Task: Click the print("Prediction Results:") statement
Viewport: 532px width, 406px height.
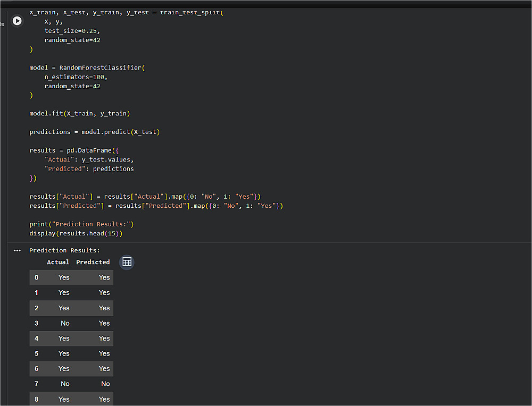Action: tap(81, 224)
